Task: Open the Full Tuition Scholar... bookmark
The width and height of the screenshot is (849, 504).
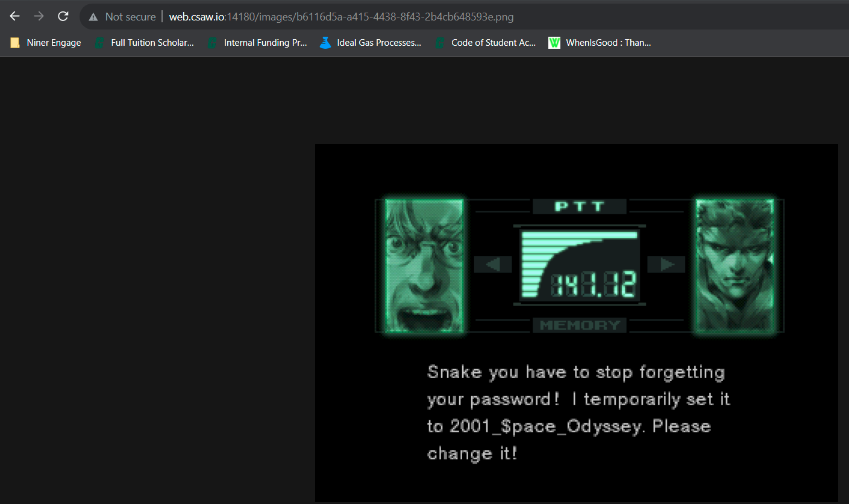Action: (145, 43)
